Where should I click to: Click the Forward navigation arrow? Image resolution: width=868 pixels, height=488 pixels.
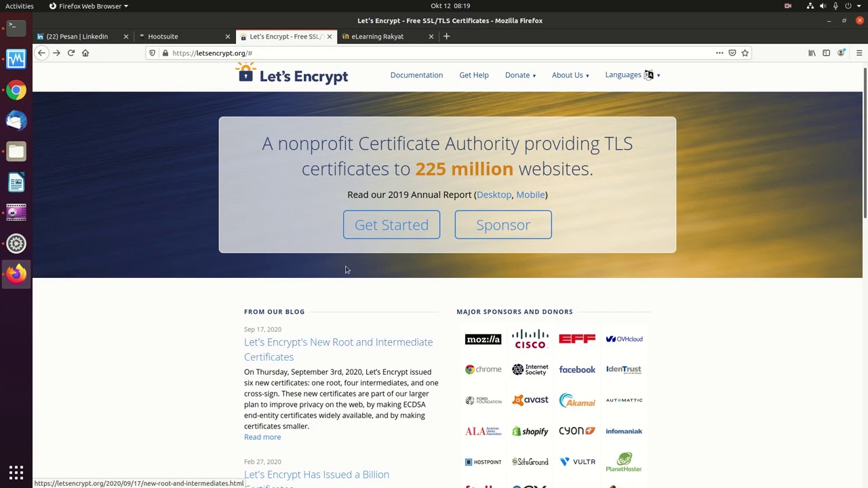point(56,53)
